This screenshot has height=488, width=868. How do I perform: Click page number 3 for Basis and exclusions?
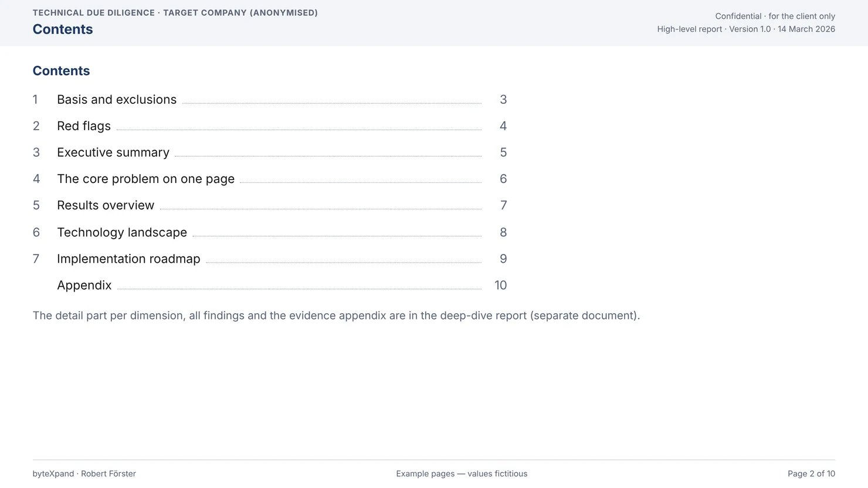(x=503, y=100)
